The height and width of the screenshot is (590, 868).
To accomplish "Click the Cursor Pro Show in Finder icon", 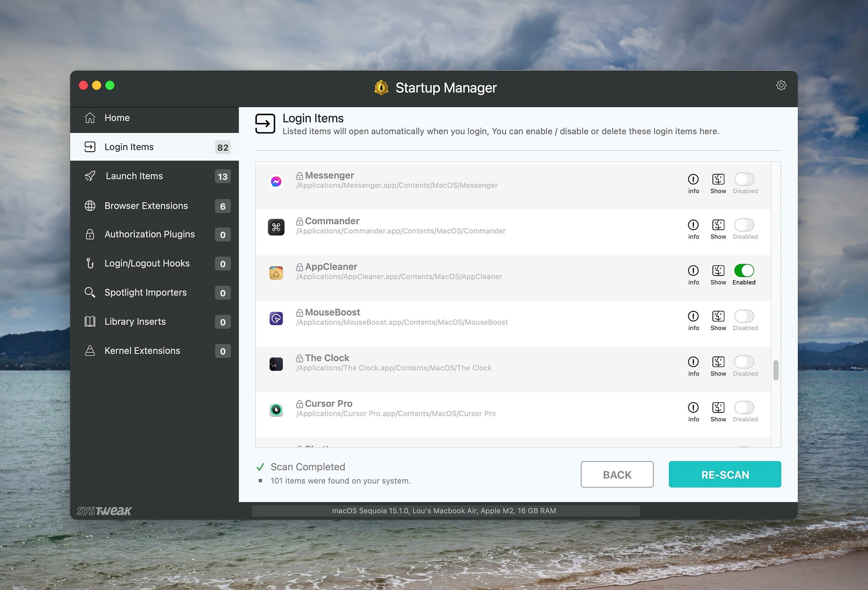I will point(718,408).
